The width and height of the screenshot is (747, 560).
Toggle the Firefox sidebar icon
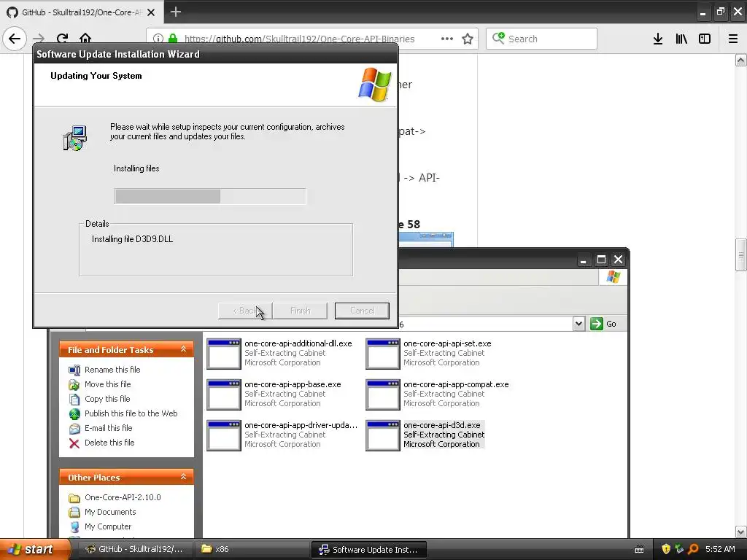(x=705, y=39)
